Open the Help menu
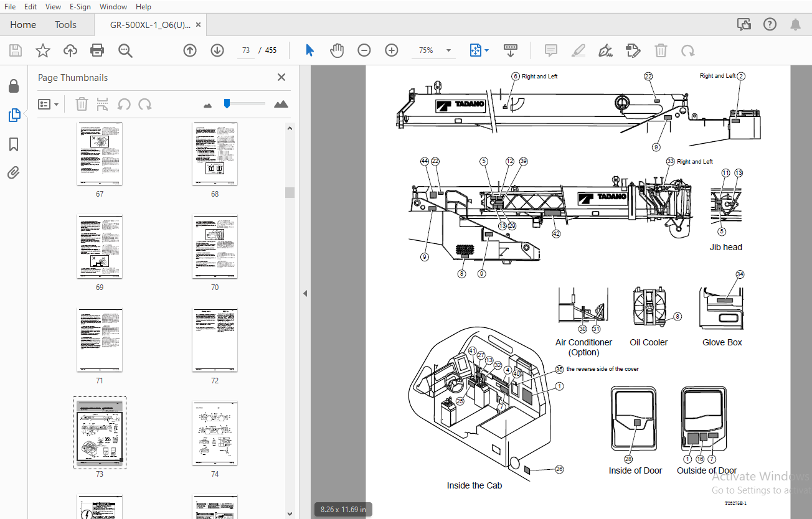Viewport: 812px width, 519px height. pos(143,7)
